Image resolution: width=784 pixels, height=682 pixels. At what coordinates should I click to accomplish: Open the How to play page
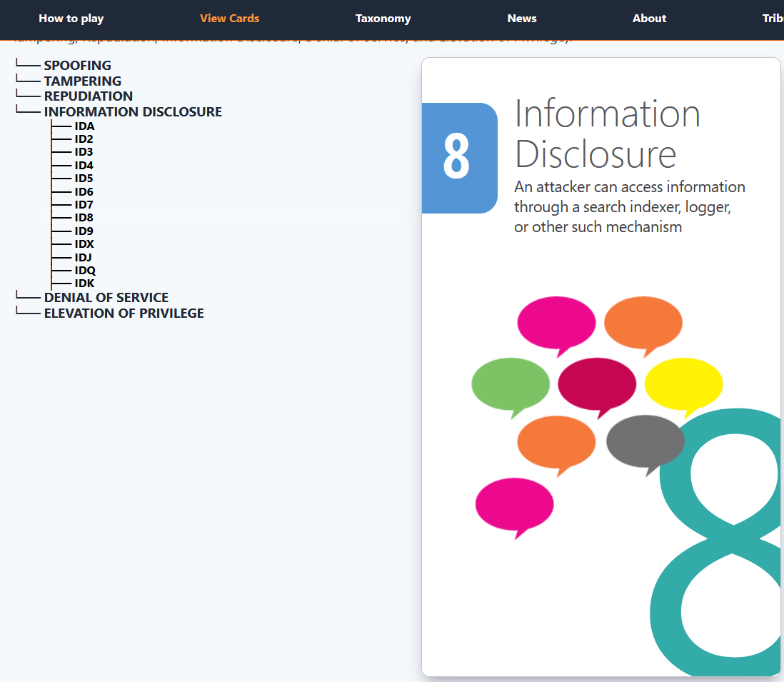point(71,19)
